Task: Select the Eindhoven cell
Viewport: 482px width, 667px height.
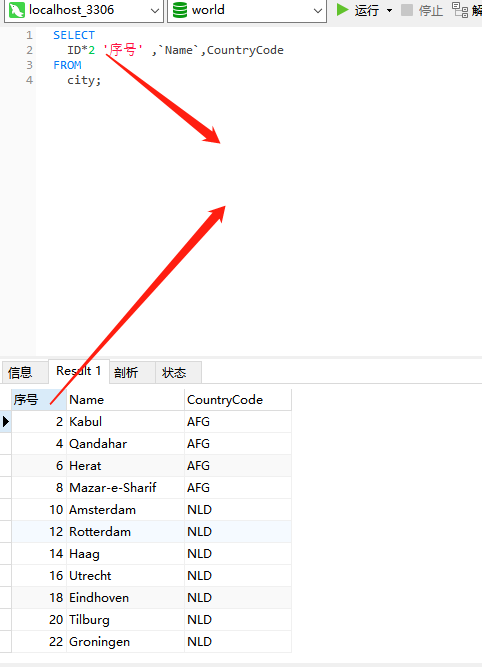Action: point(125,598)
